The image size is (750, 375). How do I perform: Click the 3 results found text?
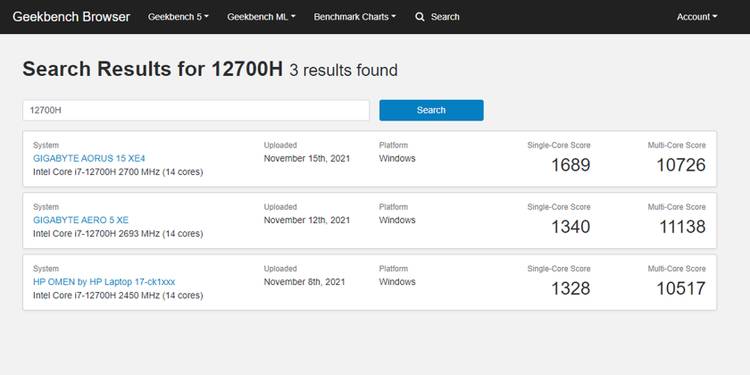click(x=343, y=70)
